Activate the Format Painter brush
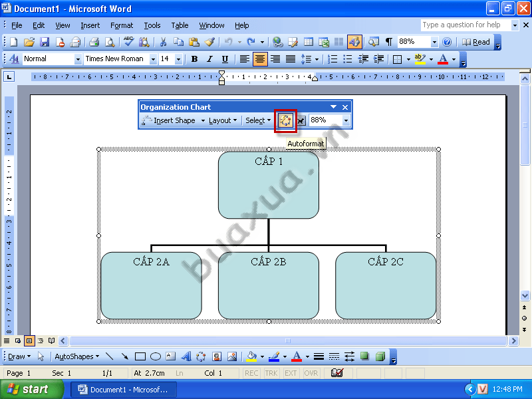532x399 pixels. pyautogui.click(x=209, y=42)
